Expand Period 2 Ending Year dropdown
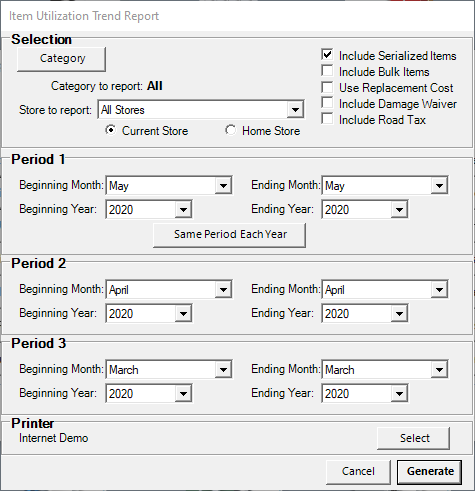 tap(365, 313)
